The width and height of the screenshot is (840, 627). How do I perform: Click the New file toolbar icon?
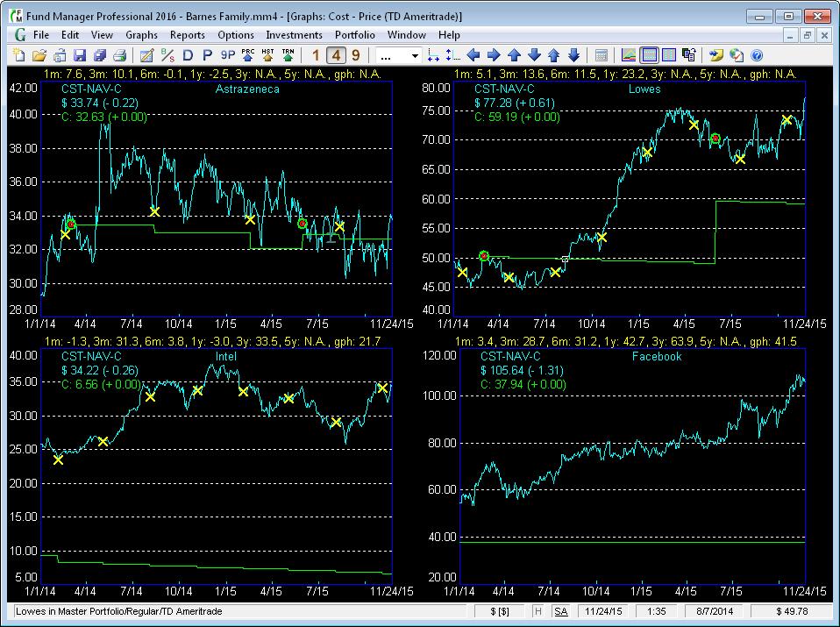19,55
